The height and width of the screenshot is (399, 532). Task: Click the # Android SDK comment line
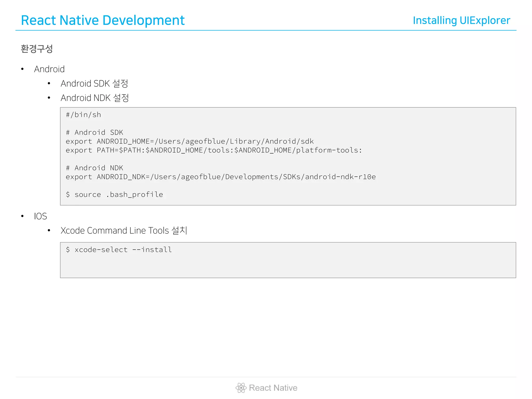(x=94, y=132)
